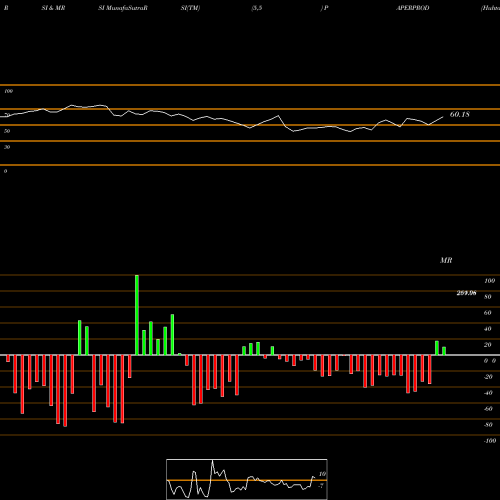This screenshot has height=500, width=500.
Task: Click the 'SI & MR' header text
Action: click(x=53, y=8)
